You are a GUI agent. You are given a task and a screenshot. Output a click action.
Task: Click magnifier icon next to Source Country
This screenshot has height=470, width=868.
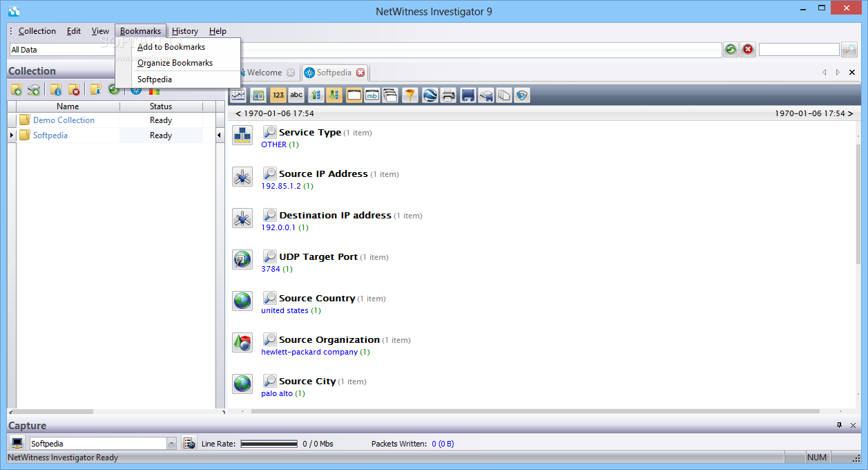[x=270, y=298]
